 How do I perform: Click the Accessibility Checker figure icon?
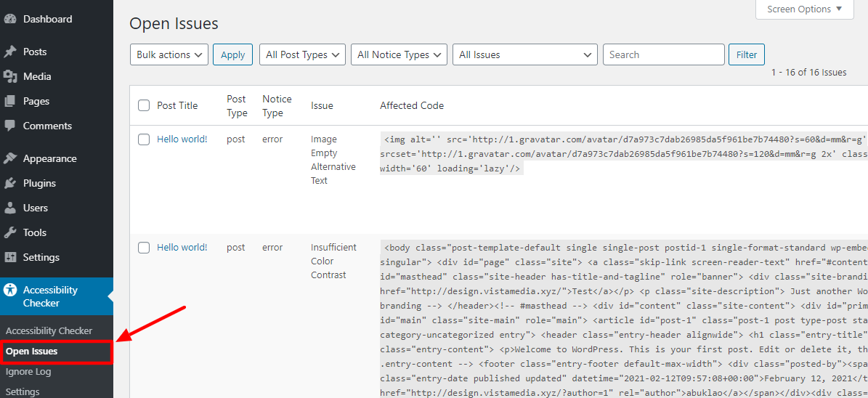10,290
